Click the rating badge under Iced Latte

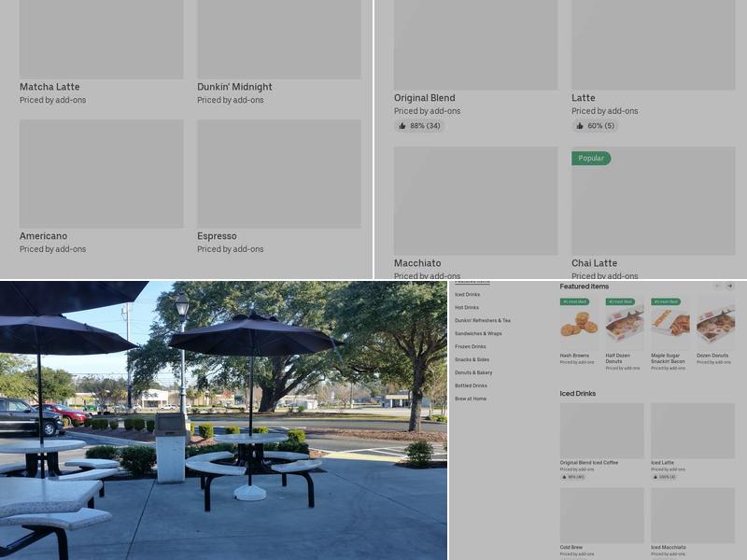tap(663, 477)
